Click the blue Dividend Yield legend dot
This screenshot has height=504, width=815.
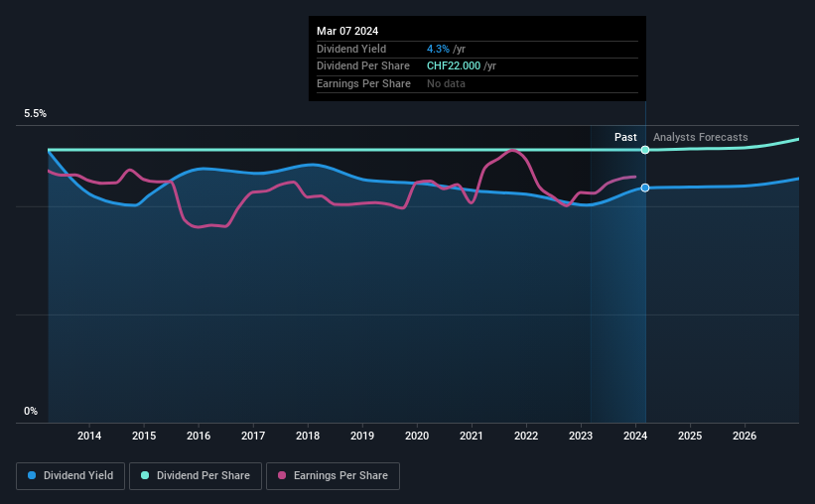(32, 475)
